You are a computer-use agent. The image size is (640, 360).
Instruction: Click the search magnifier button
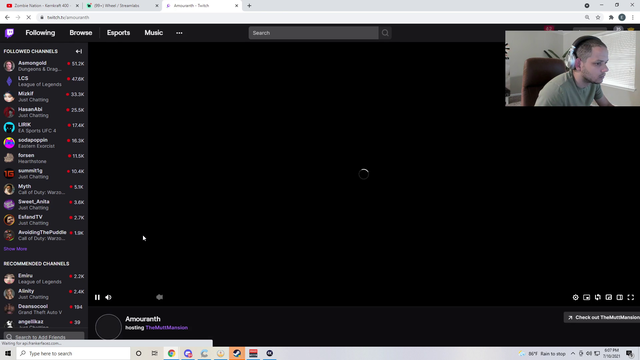tap(385, 33)
